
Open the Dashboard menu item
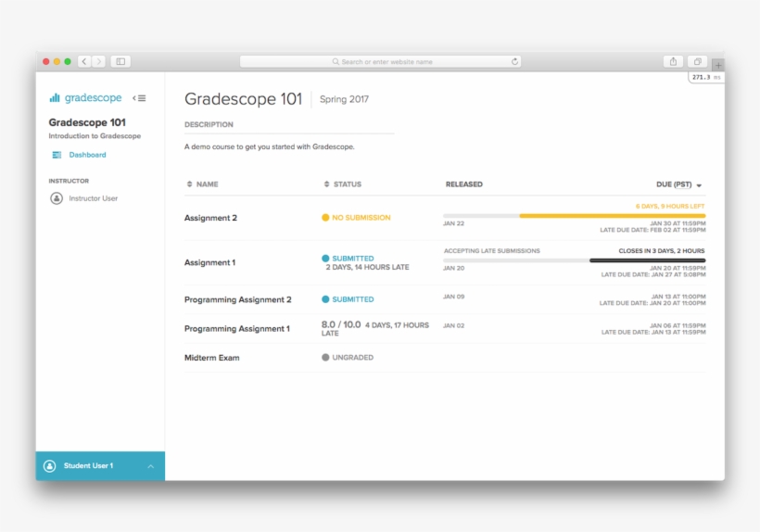[87, 155]
